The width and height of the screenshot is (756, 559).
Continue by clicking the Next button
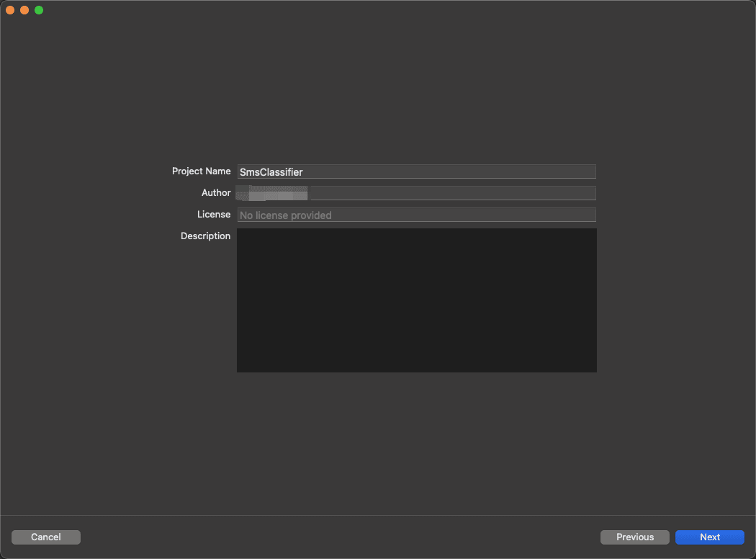click(x=710, y=537)
